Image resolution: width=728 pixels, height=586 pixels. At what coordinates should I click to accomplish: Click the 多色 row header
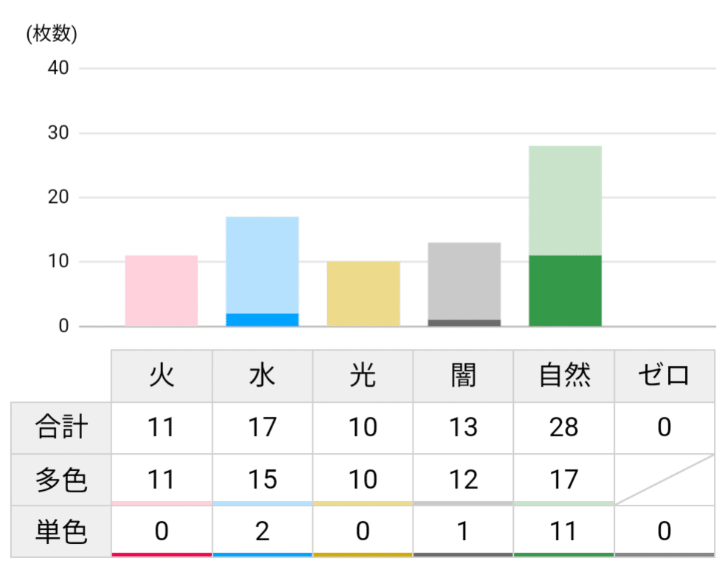[61, 480]
